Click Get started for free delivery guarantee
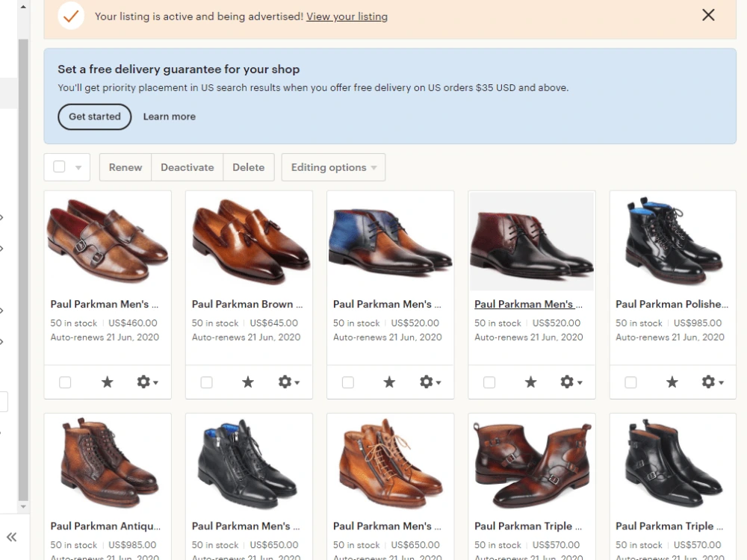The height and width of the screenshot is (560, 747). coord(94,116)
